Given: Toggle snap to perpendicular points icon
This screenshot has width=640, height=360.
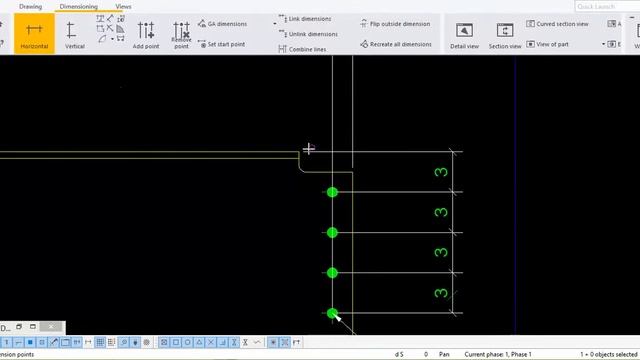Looking at the screenshot, I should pyautogui.click(x=222, y=342).
